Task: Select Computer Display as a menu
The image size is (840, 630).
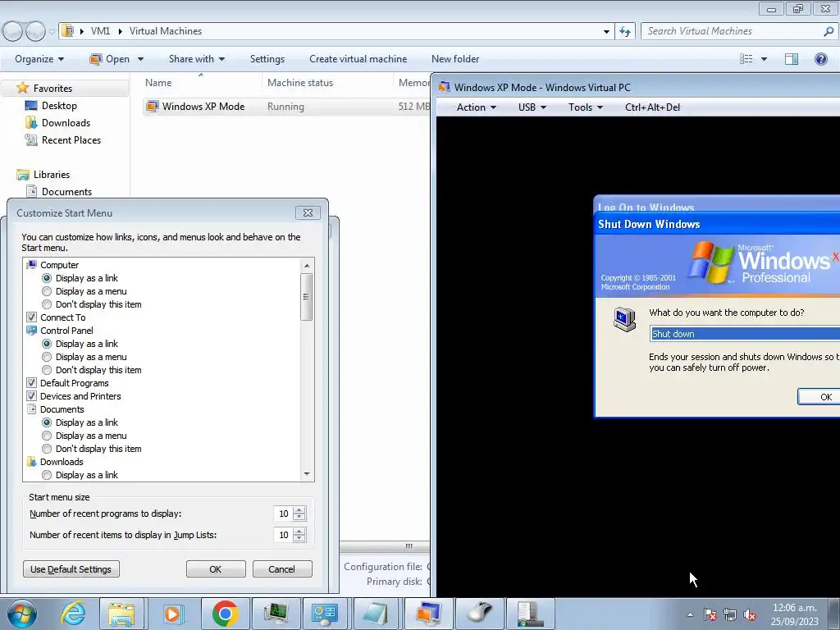Action: [x=47, y=291]
